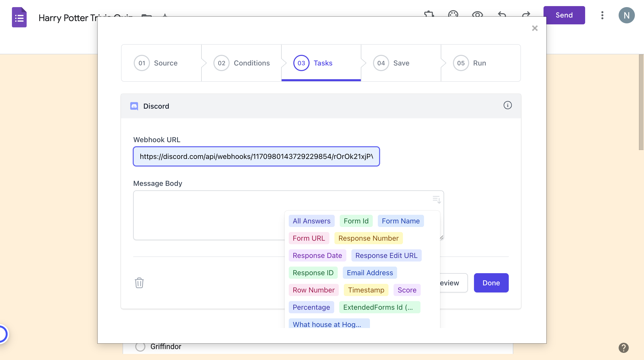Insert Form URL variable
This screenshot has height=360, width=644.
pyautogui.click(x=309, y=238)
